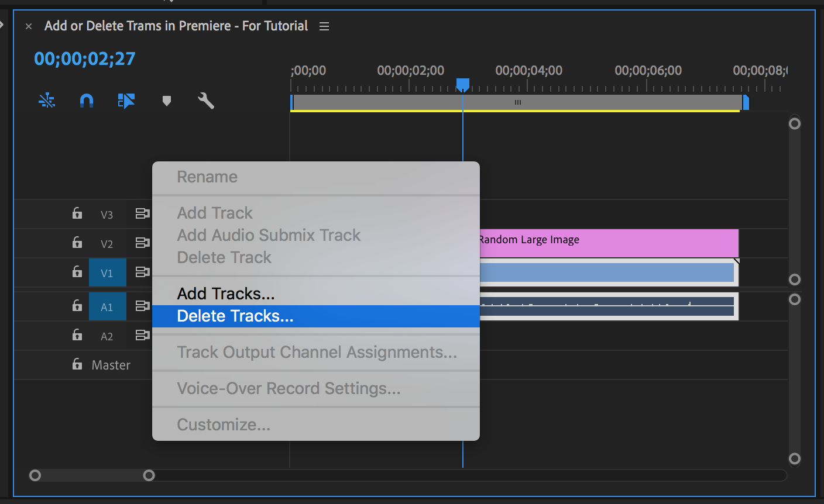
Task: Toggle lock on track V3
Action: tap(77, 213)
